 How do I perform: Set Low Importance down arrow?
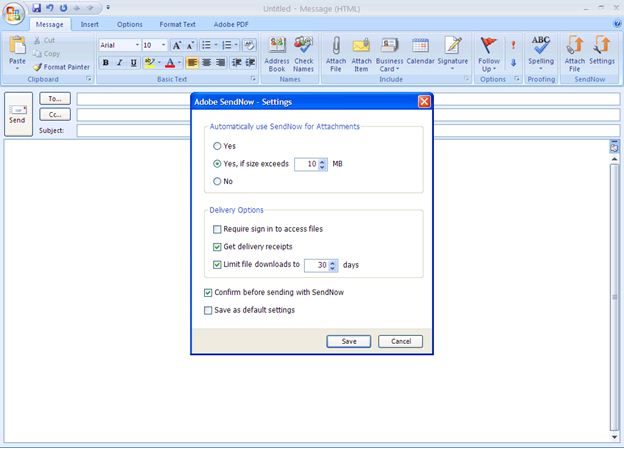pos(513,63)
